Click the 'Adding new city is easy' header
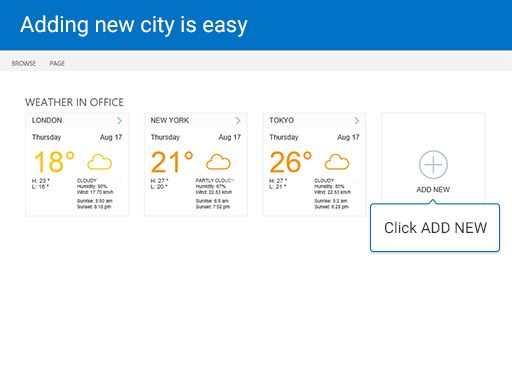The image size is (512, 384). 134,25
